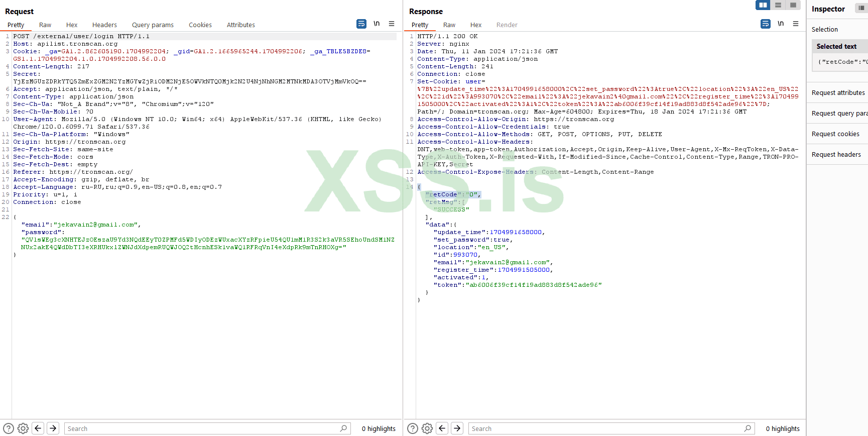Click Origin: https://tronscan.org request header
This screenshot has width=868, height=436.
[69, 142]
